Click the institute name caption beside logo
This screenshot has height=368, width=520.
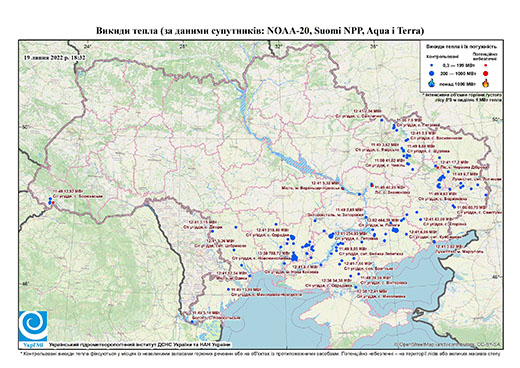pyautogui.click(x=140, y=345)
